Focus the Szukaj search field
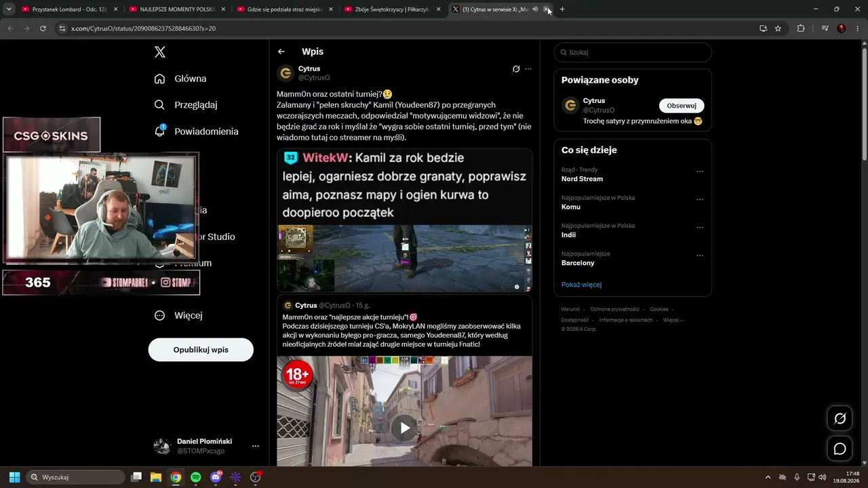This screenshot has height=488, width=868. click(633, 52)
